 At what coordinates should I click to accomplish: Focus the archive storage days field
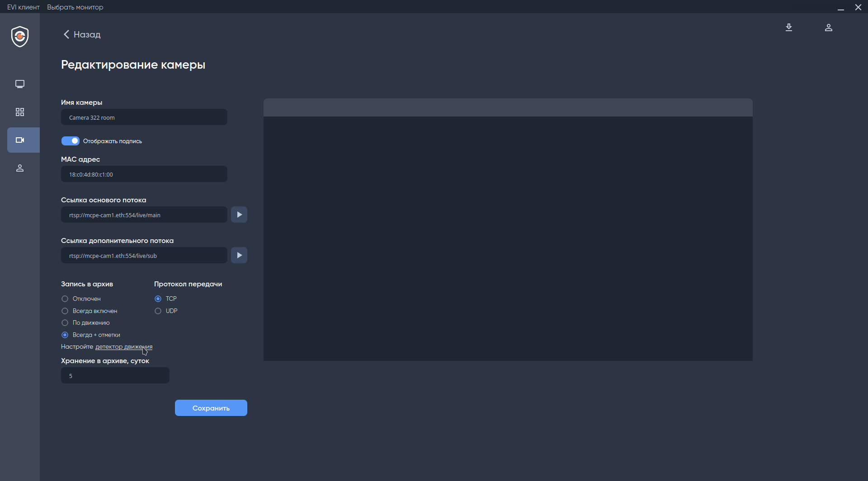coord(115,375)
